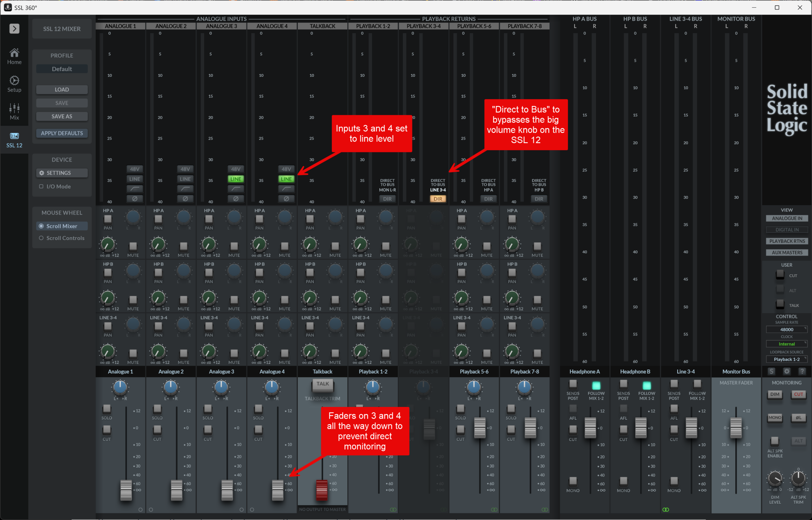The width and height of the screenshot is (812, 520).
Task: Click SAVE AS profile button
Action: [x=62, y=116]
